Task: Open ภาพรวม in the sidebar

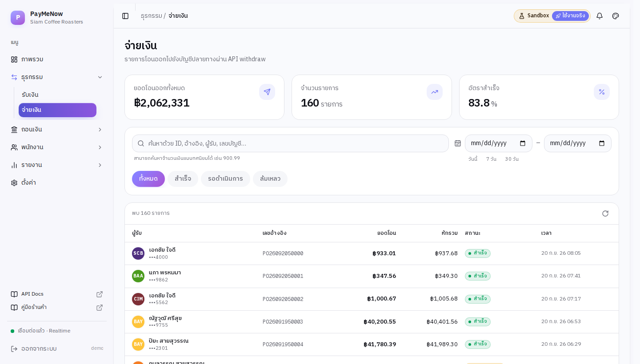Action: tap(57, 59)
